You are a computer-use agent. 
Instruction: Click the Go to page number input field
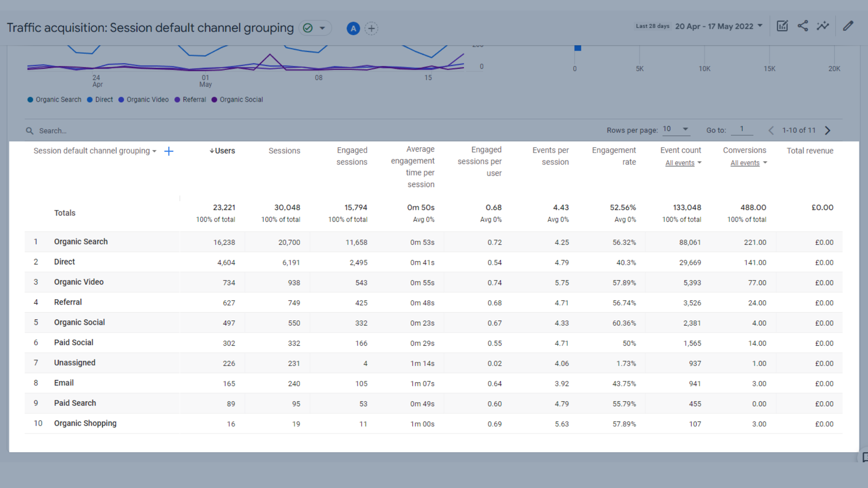pyautogui.click(x=743, y=130)
